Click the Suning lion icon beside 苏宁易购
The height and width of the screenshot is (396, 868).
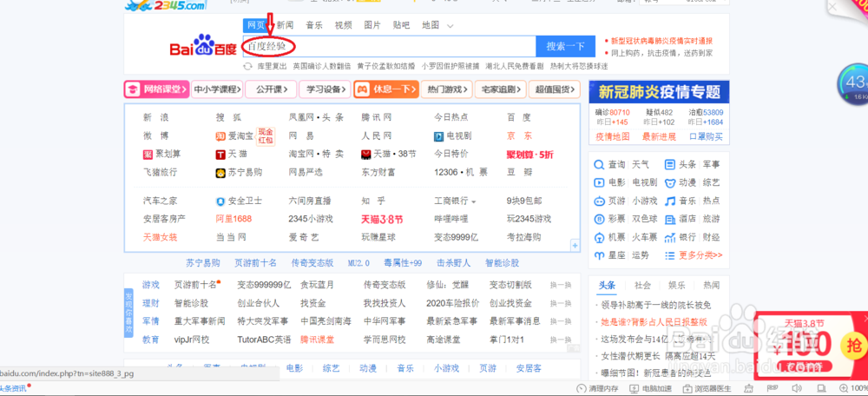tap(220, 173)
